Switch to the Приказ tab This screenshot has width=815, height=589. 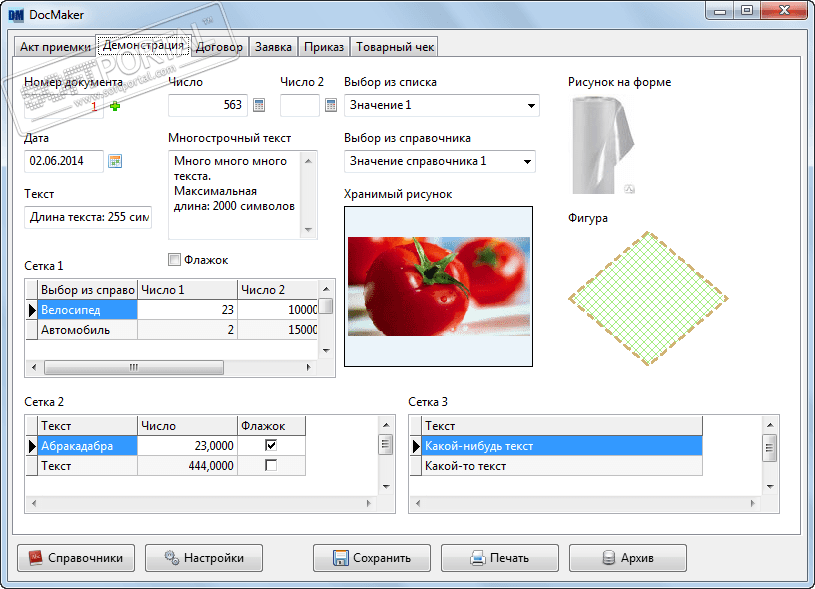(324, 47)
